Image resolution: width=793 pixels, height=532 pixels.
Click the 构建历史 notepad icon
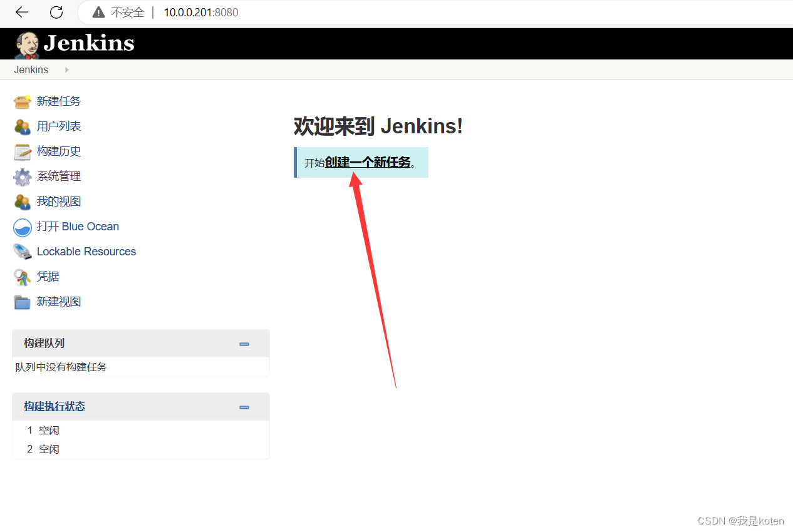tap(23, 151)
